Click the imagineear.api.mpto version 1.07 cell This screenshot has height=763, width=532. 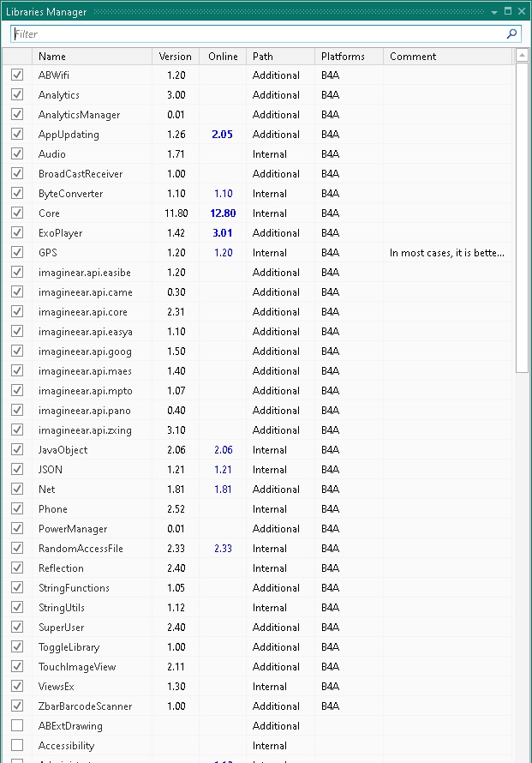coord(176,391)
